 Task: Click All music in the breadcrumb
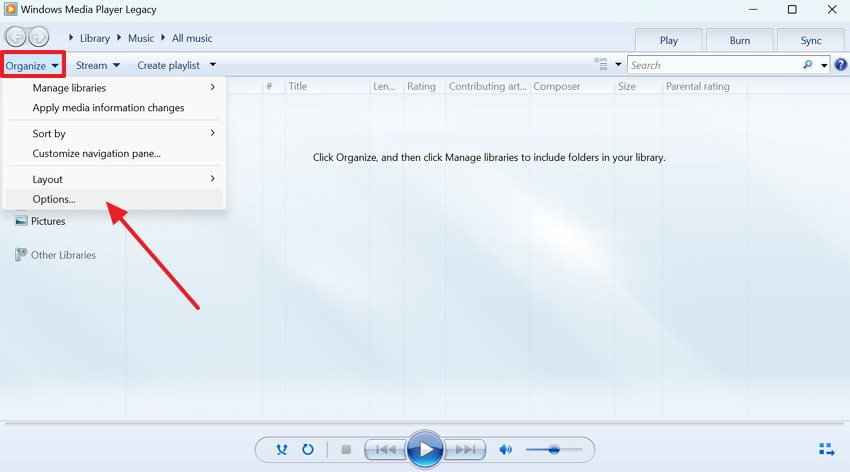192,38
